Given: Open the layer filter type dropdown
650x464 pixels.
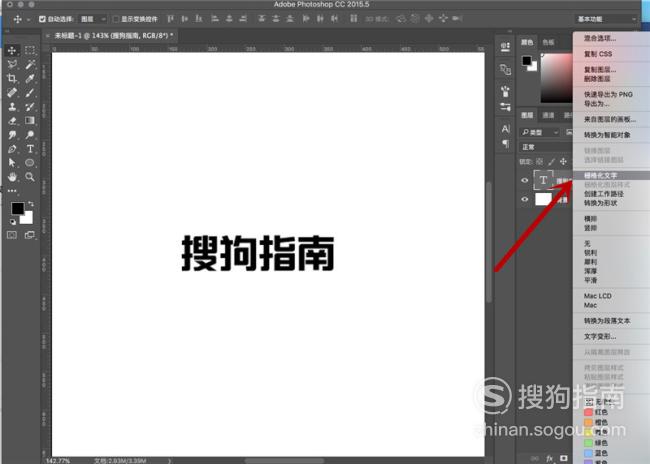Looking at the screenshot, I should 540,132.
